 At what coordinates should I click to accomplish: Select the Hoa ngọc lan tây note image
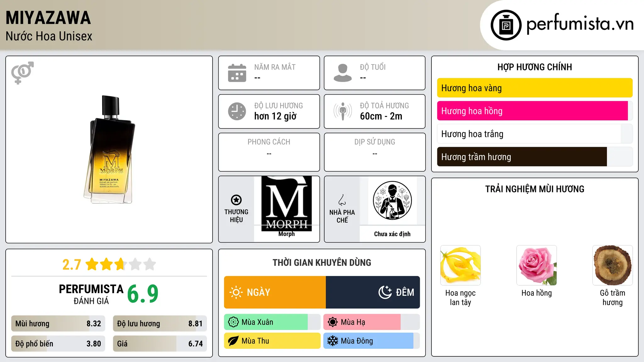460,265
